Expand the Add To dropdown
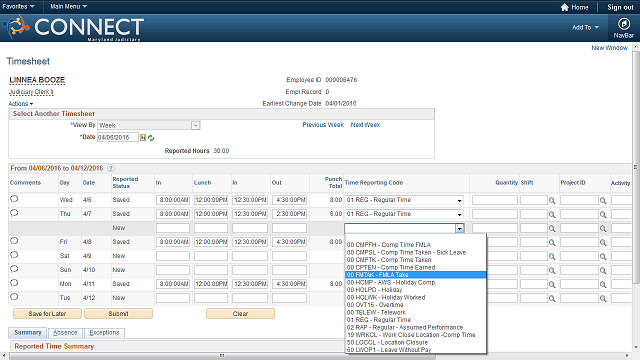Viewport: 640px width, 360px height. (x=585, y=27)
